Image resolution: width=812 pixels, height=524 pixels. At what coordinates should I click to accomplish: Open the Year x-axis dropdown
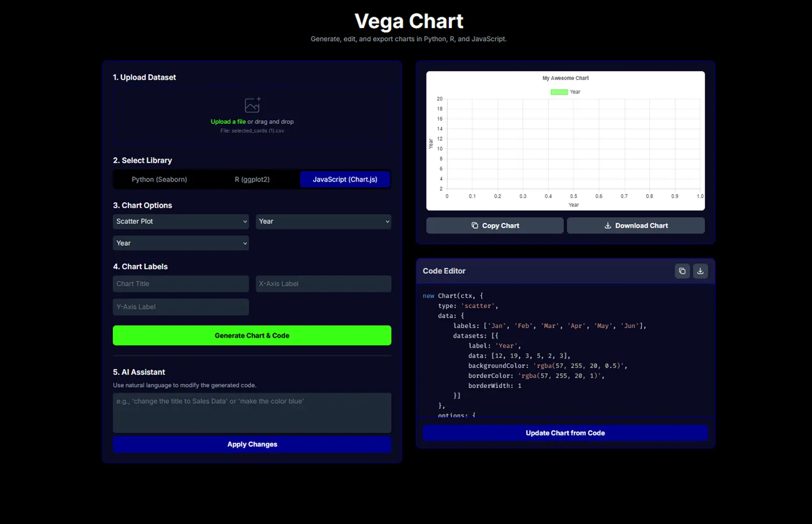[x=323, y=221]
